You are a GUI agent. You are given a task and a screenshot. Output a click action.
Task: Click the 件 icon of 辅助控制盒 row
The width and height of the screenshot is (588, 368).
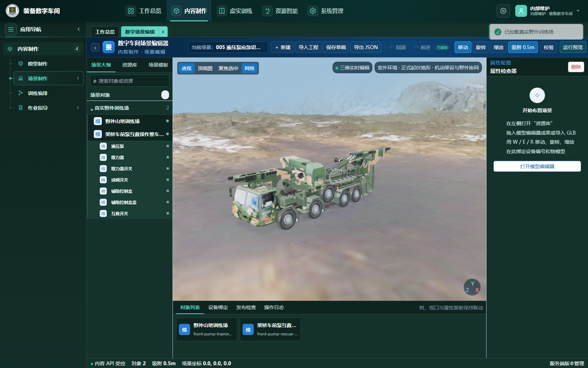tap(103, 191)
